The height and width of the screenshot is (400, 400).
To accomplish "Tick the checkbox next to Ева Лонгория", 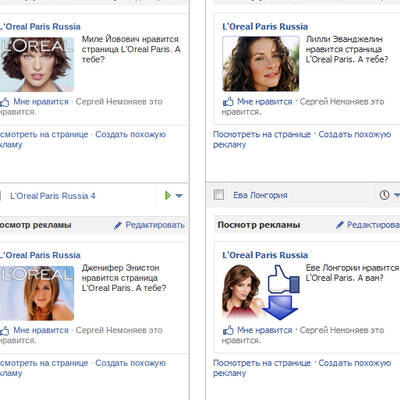I will (x=219, y=195).
